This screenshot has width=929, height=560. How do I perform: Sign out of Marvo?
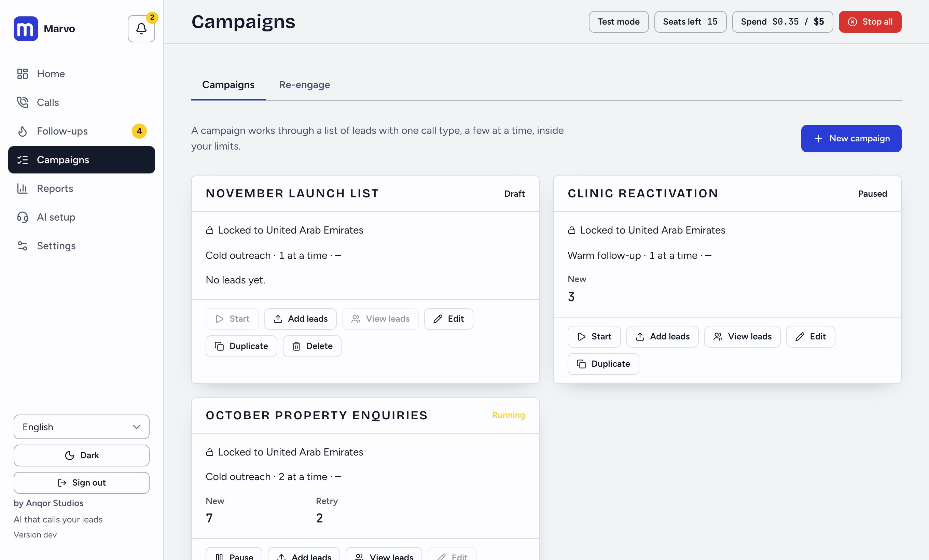81,483
